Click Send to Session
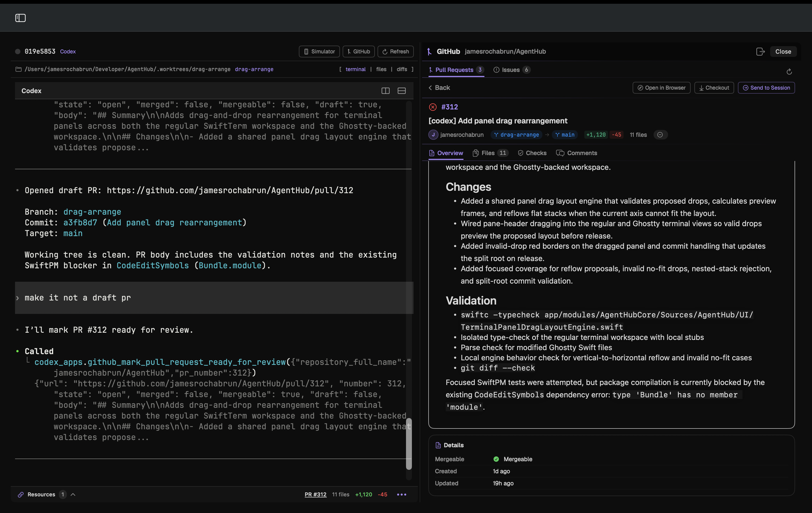 point(766,87)
